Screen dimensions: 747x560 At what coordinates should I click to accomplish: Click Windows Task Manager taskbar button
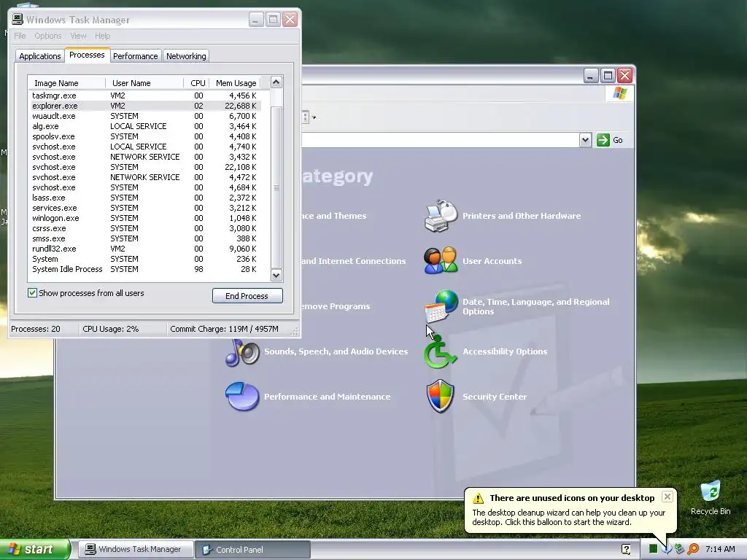135,549
